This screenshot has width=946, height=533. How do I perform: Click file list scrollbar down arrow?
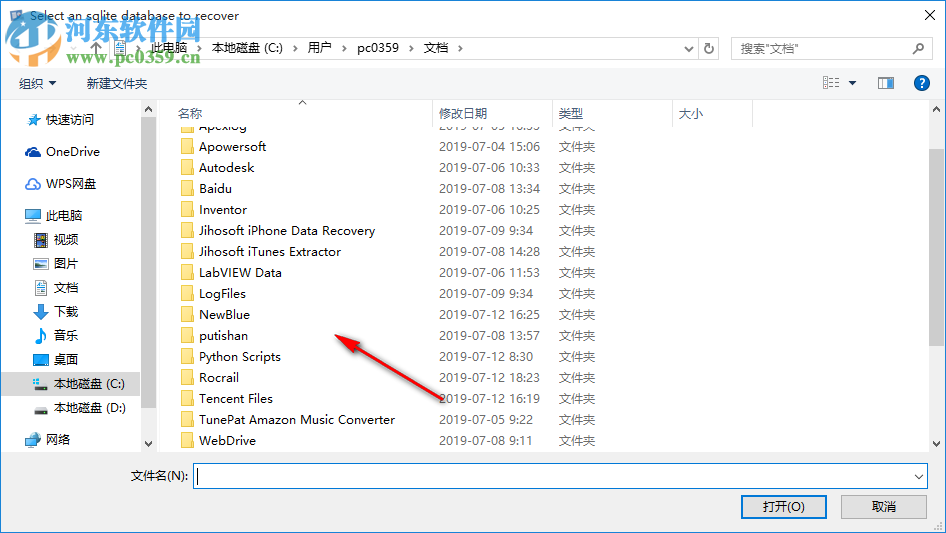coord(936,444)
